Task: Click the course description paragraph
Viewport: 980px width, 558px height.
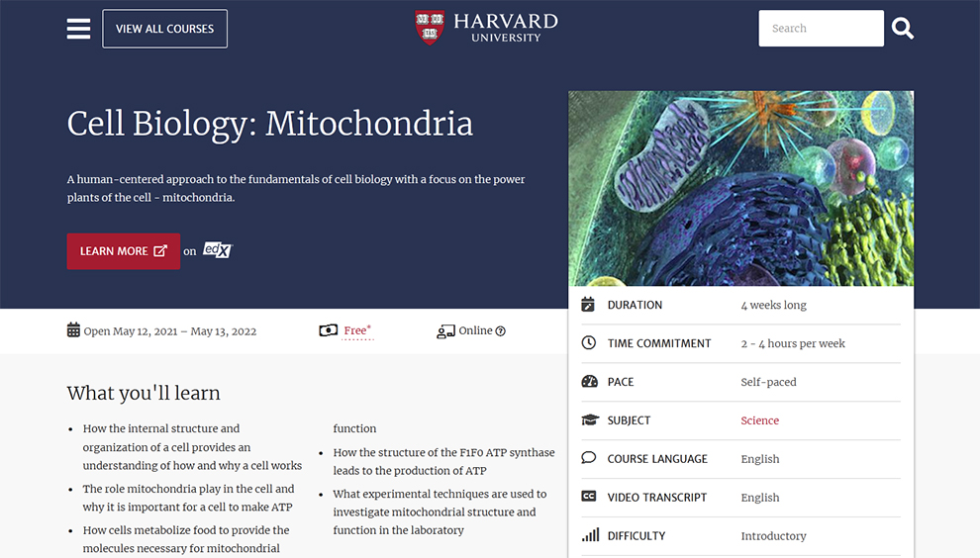Action: click(x=296, y=188)
